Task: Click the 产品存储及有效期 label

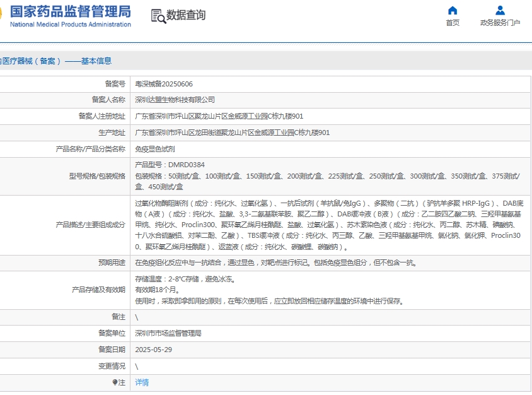Action: coord(98,290)
